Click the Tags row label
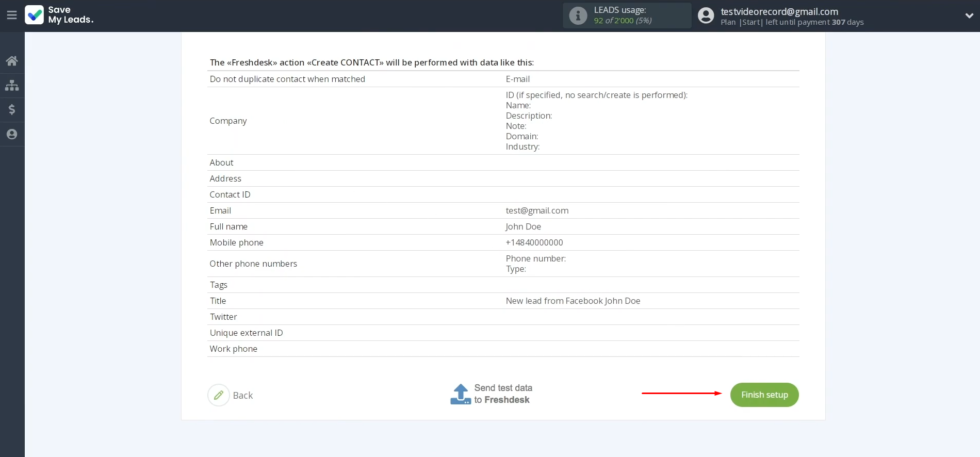The height and width of the screenshot is (457, 980). pos(219,285)
